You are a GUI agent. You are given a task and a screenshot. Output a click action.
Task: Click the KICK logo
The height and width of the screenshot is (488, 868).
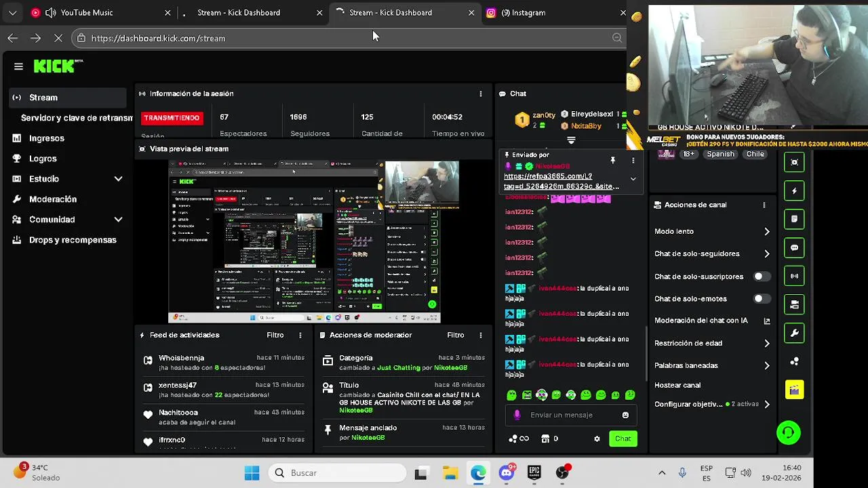pyautogui.click(x=54, y=66)
